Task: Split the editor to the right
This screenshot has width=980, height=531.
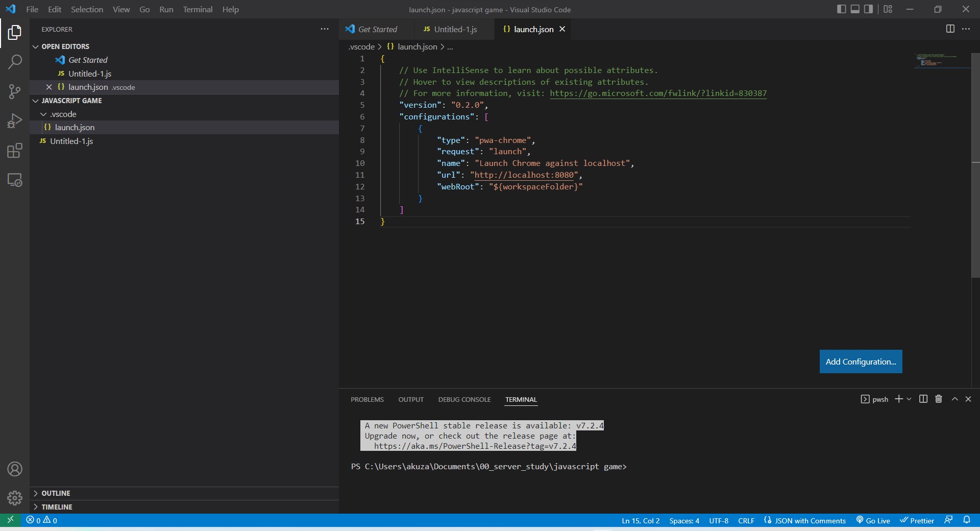Action: [x=950, y=29]
